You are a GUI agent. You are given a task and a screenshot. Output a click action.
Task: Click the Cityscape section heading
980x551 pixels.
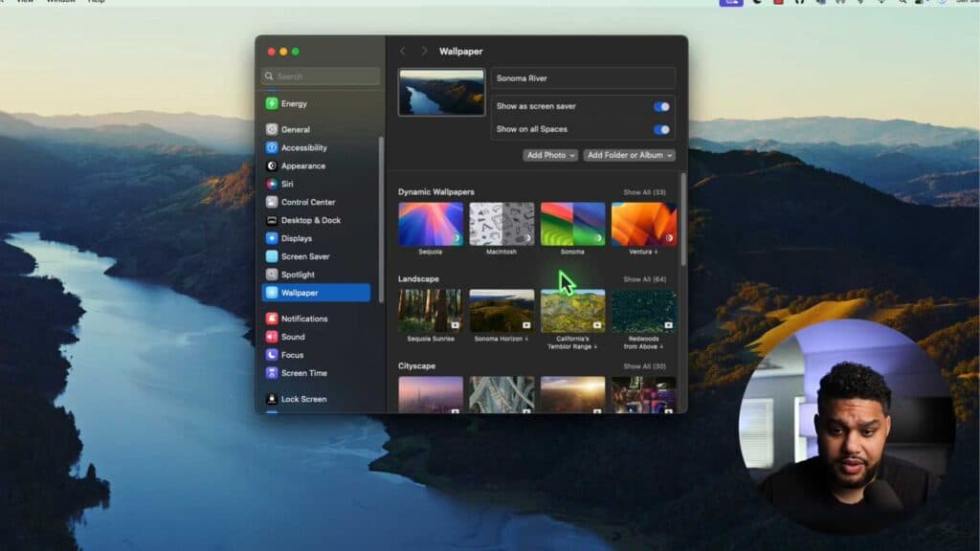click(417, 366)
